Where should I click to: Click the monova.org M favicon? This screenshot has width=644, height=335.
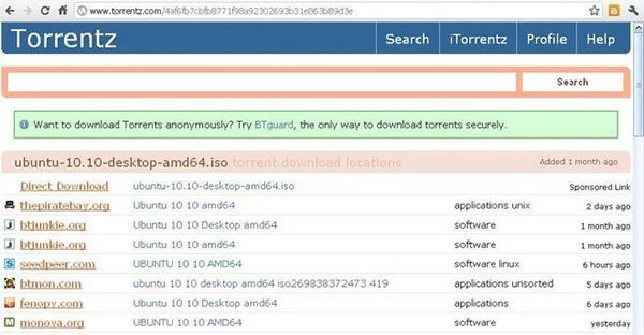click(x=10, y=323)
